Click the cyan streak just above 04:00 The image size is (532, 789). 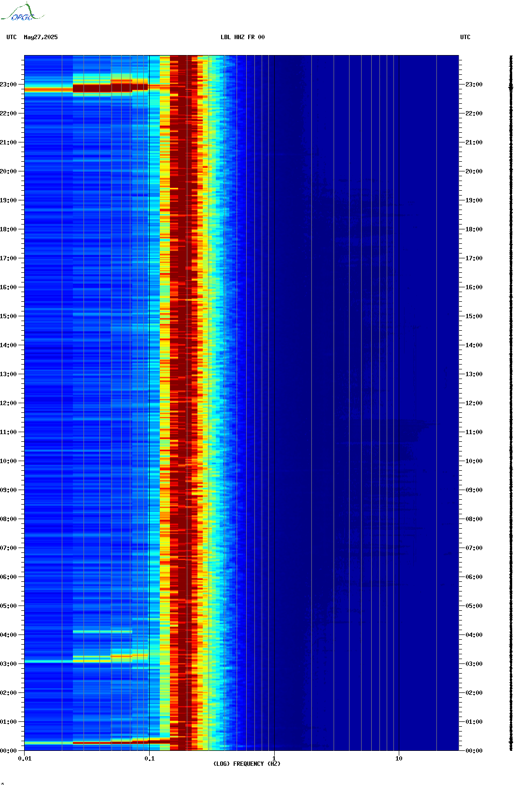[102, 631]
